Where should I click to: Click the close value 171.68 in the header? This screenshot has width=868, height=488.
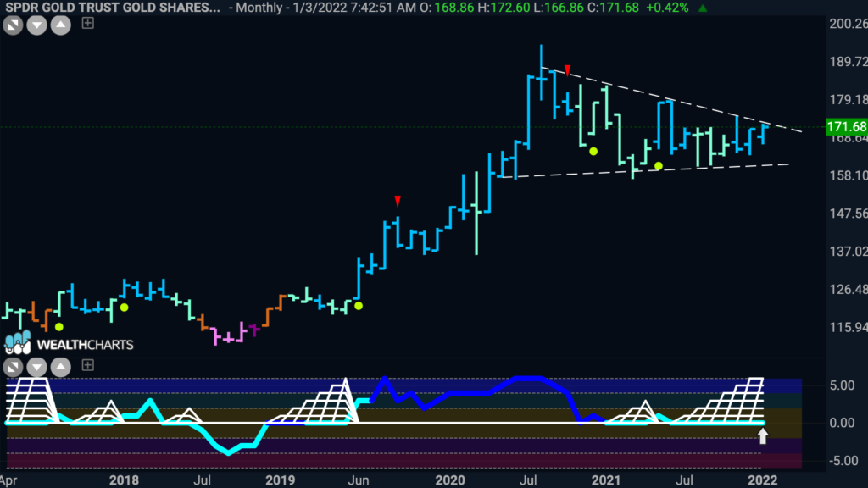[x=619, y=8]
